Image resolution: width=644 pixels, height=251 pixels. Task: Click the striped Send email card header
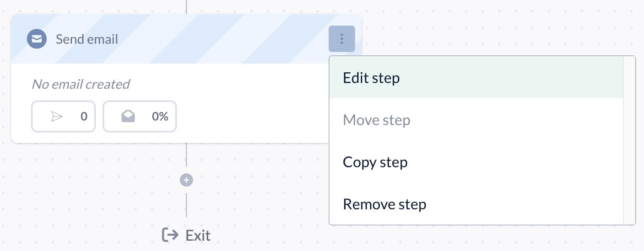207,39
